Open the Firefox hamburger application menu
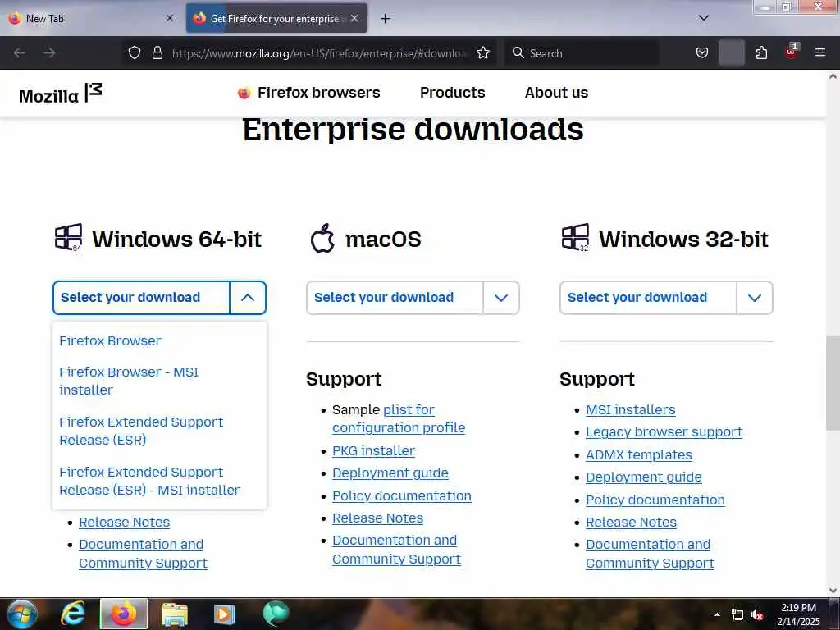840x630 pixels. [819, 53]
